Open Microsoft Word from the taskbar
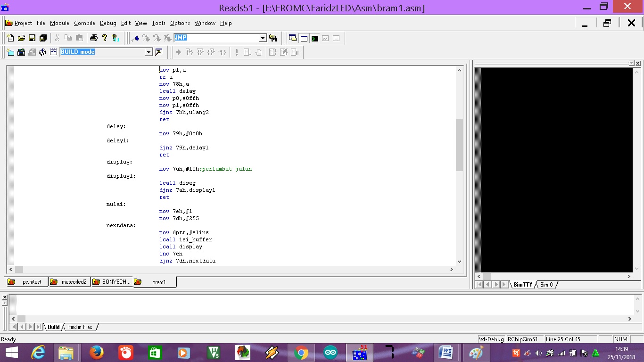Screen dimensions: 644x362 (x=446, y=353)
